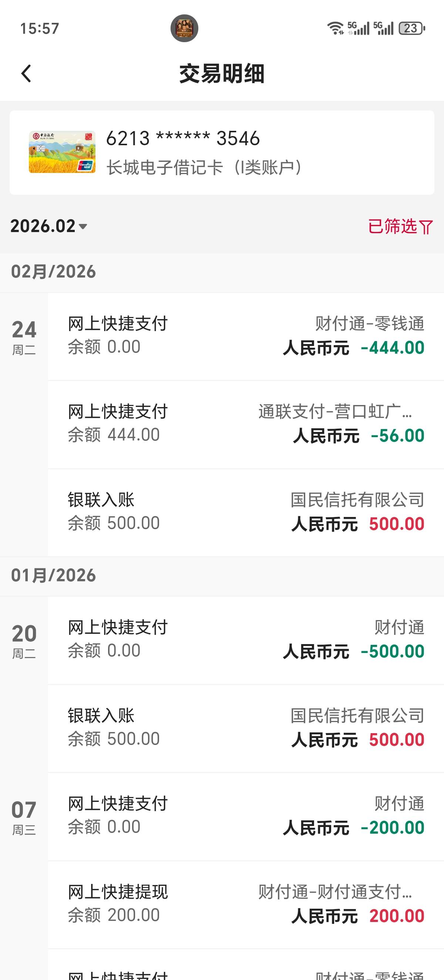This screenshot has width=444, height=980.
Task: Tap the card number 6213 ****** 3546
Action: click(x=183, y=139)
